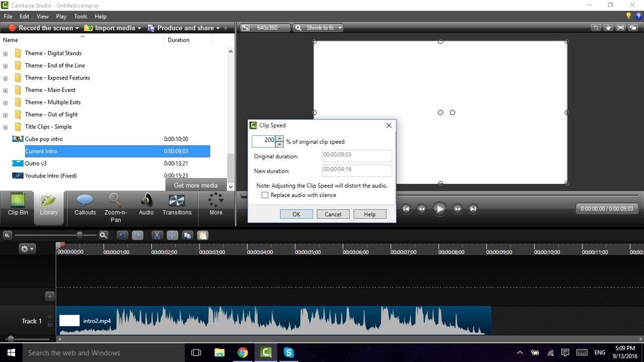
Task: Open the Audio tool tab
Action: click(146, 204)
